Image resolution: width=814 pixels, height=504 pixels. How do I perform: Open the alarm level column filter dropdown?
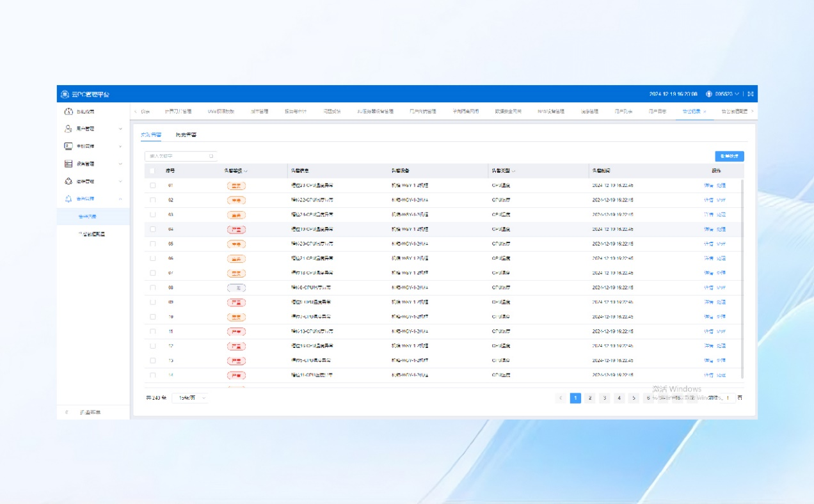point(246,171)
